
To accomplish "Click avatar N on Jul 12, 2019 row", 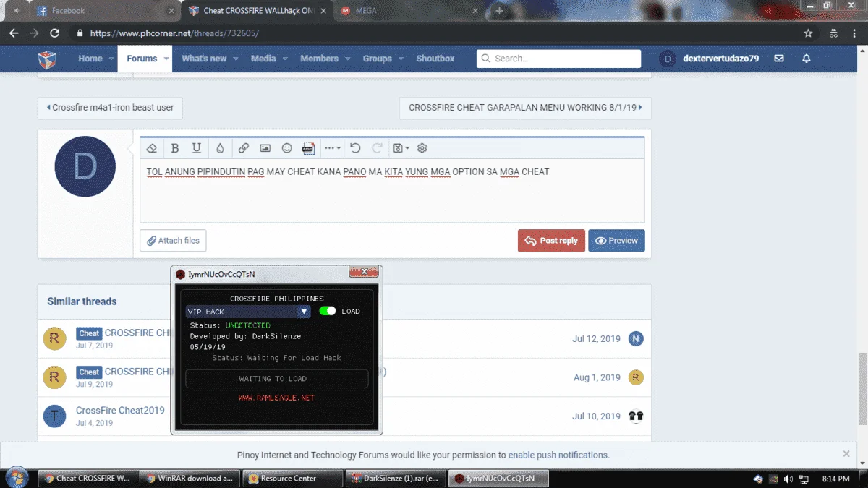I will (x=635, y=338).
